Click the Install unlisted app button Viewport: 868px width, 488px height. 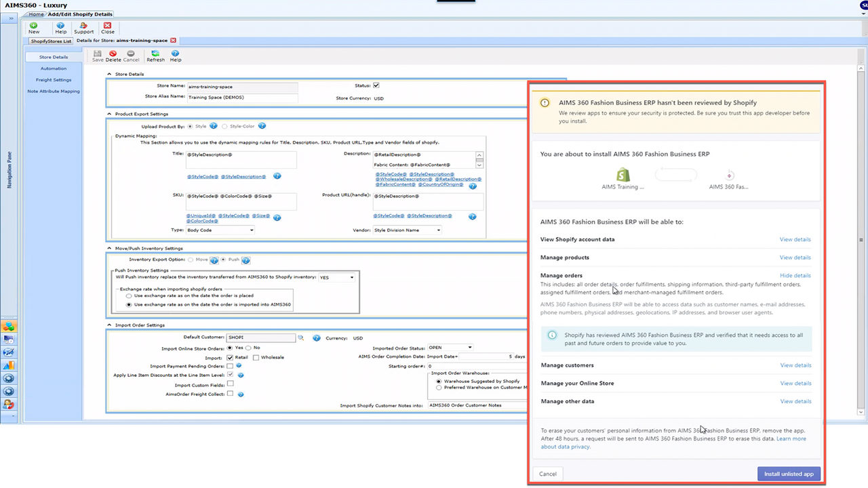789,474
